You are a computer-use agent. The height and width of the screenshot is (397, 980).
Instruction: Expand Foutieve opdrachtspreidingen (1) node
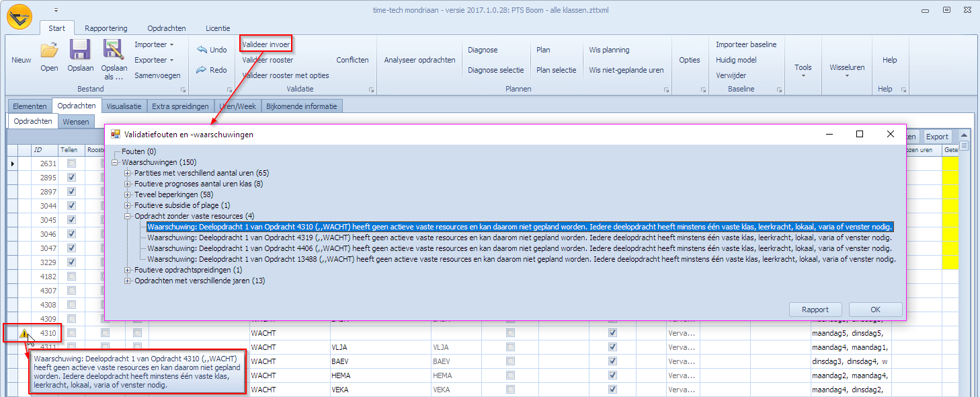(128, 270)
